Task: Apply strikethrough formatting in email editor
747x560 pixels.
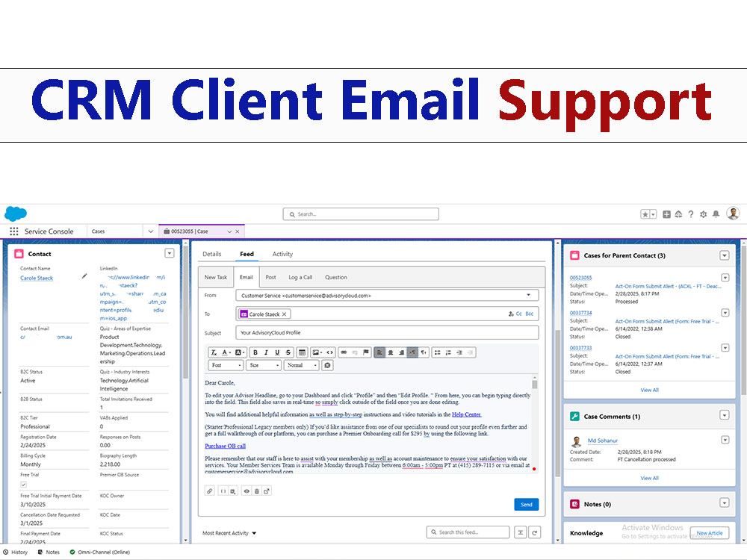Action: 288,352
